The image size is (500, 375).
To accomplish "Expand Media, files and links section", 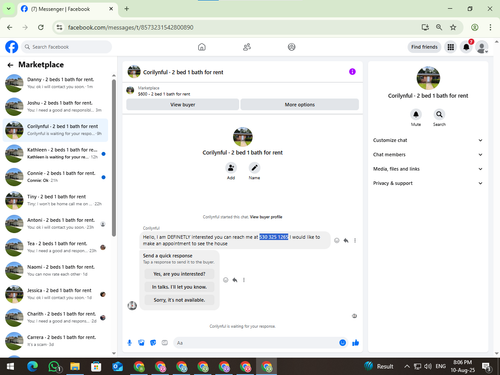I will pos(428,169).
